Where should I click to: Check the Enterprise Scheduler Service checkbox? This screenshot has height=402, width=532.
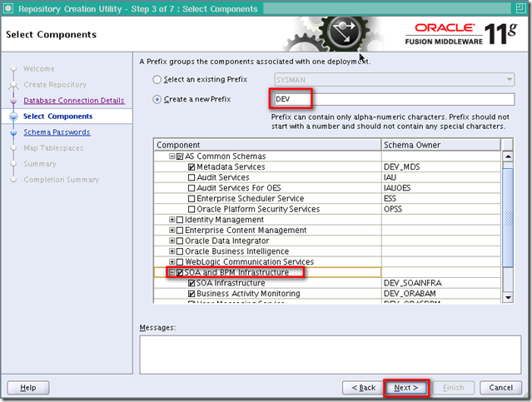pos(191,198)
